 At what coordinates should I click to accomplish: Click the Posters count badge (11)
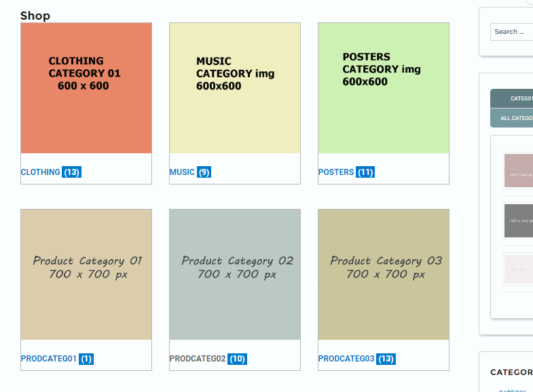pos(365,172)
